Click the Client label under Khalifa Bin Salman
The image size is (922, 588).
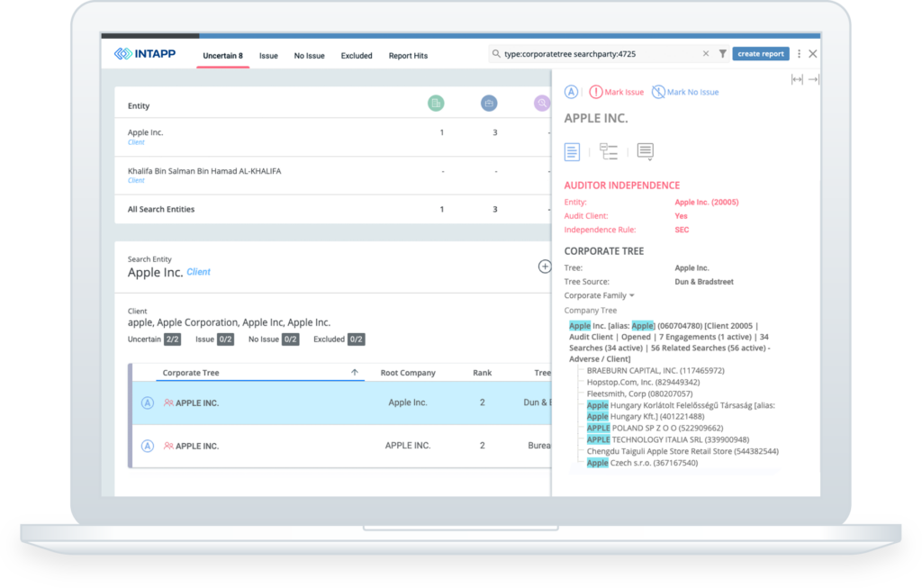point(136,180)
